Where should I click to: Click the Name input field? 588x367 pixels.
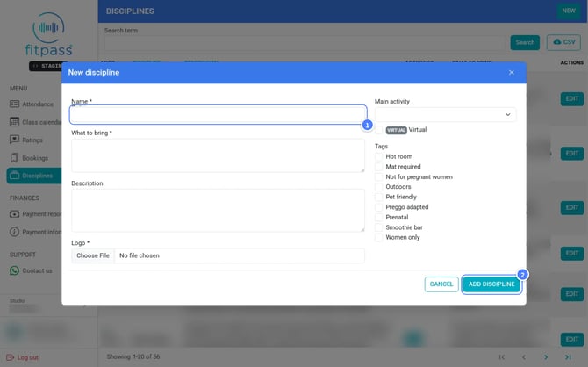click(218, 114)
